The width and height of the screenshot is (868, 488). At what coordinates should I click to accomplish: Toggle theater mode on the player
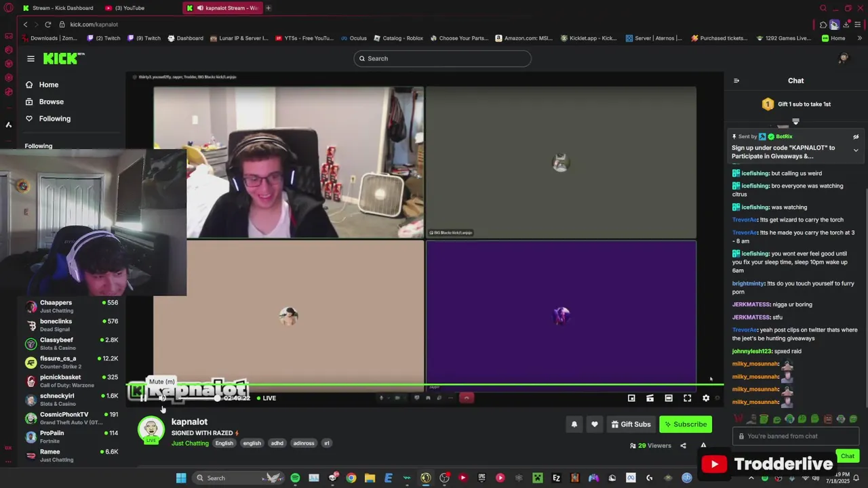tap(669, 398)
